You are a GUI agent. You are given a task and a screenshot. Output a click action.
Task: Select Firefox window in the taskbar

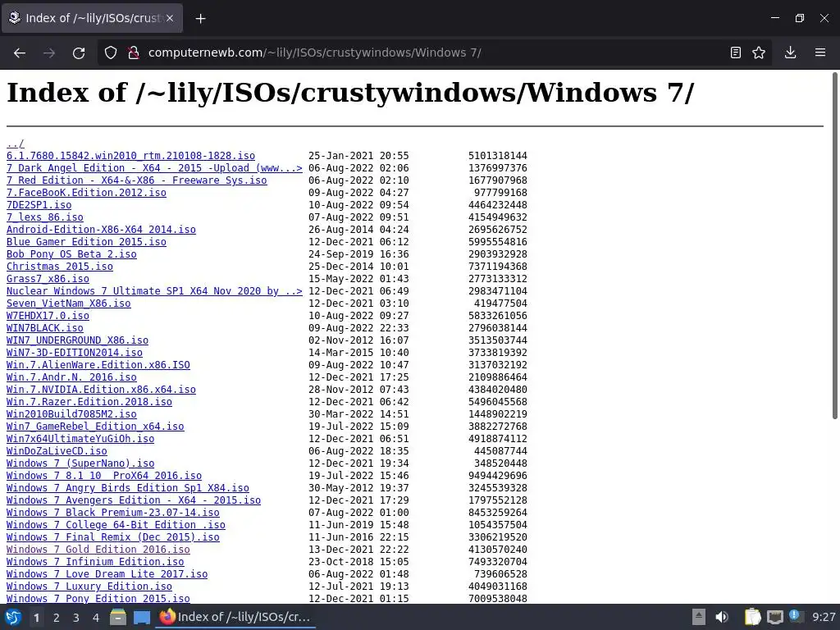235,617
